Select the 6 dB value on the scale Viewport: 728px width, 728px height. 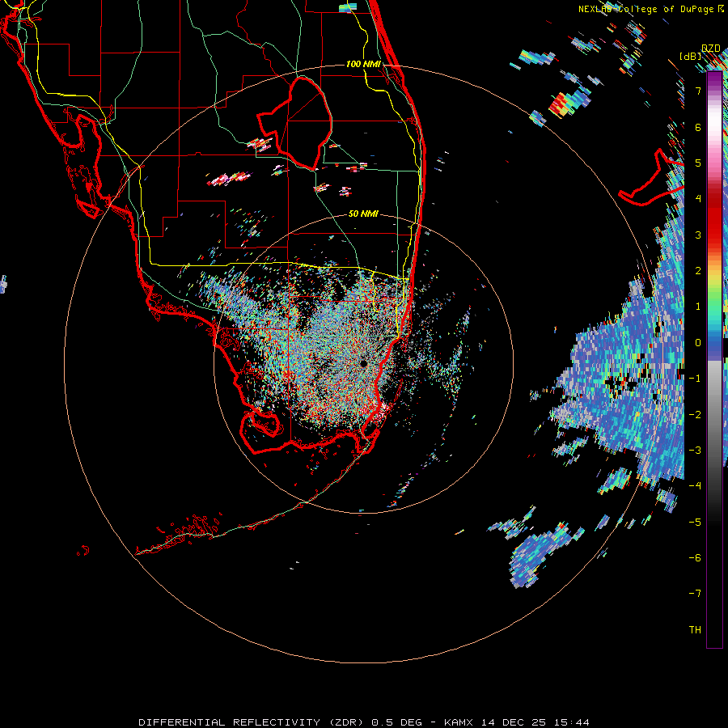click(x=698, y=127)
